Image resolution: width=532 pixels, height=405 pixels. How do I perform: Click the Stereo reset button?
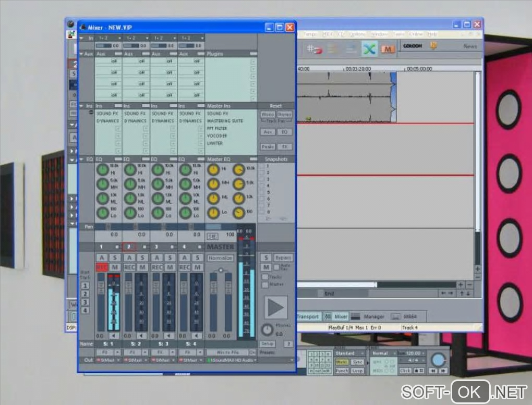(x=284, y=114)
